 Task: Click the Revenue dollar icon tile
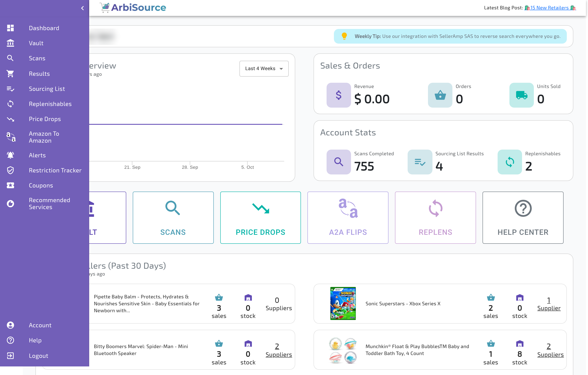(x=339, y=95)
